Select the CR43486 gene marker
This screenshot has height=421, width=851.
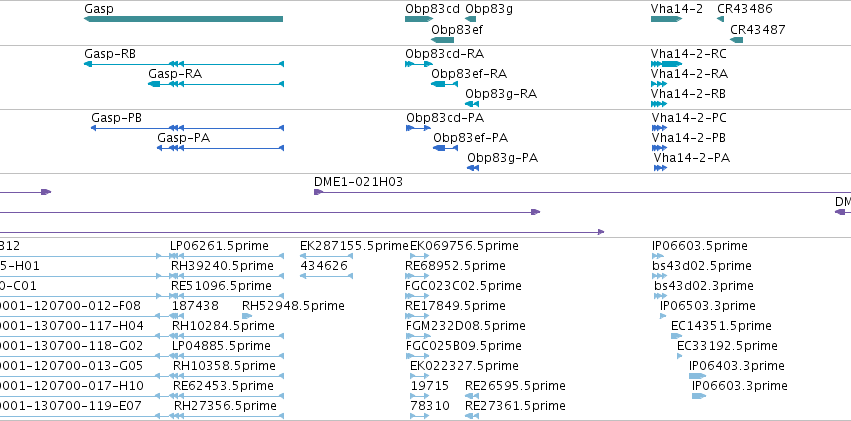(x=720, y=19)
